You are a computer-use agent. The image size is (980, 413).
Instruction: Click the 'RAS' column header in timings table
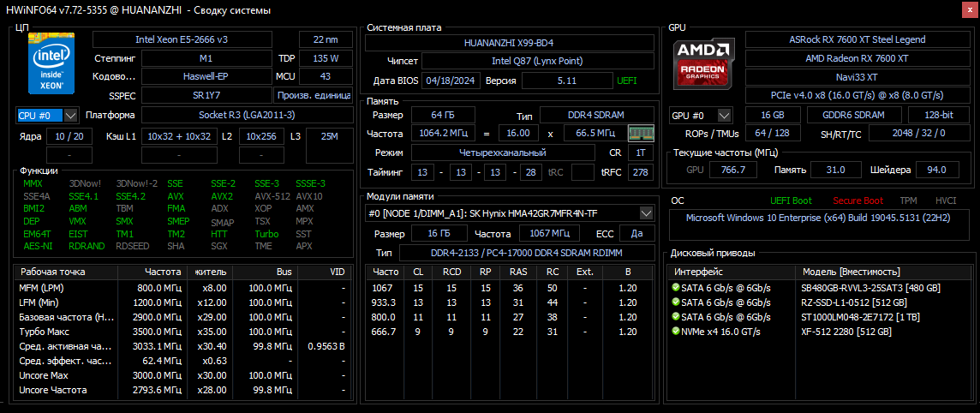(518, 272)
